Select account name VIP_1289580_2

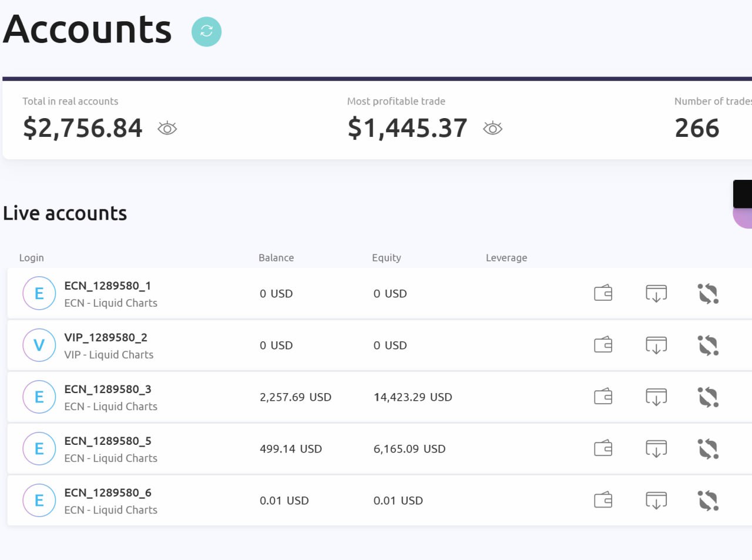106,337
